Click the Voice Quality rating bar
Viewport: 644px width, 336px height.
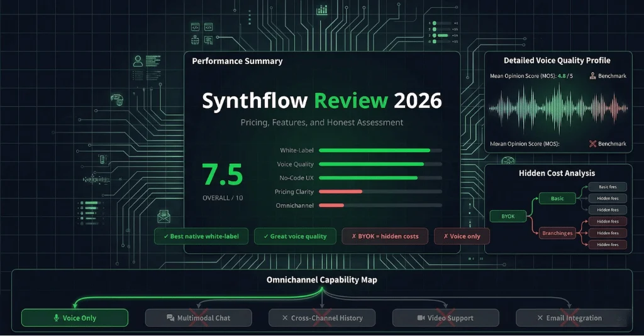[380, 164]
